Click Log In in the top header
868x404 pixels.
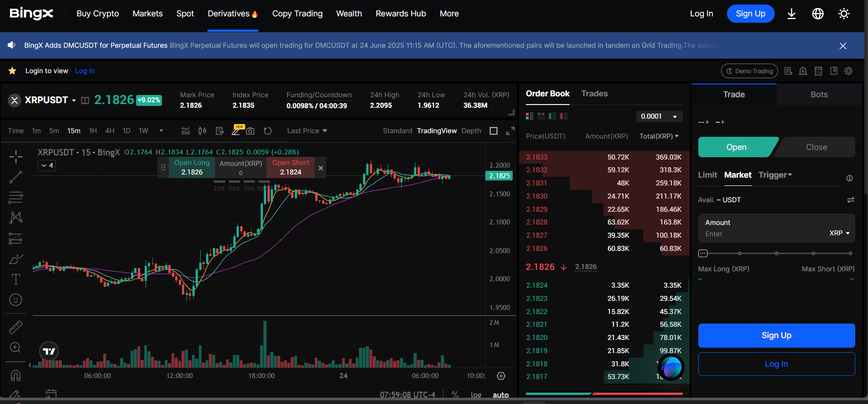coord(701,14)
